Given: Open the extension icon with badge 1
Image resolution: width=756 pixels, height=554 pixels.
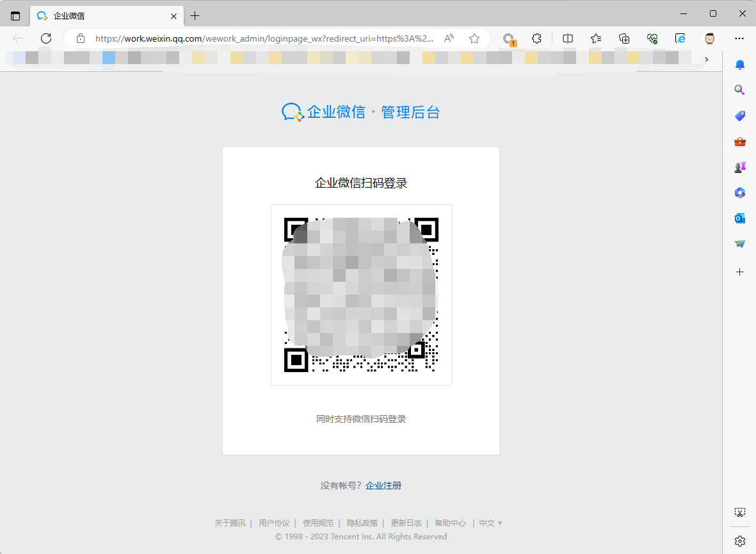Looking at the screenshot, I should coord(509,39).
